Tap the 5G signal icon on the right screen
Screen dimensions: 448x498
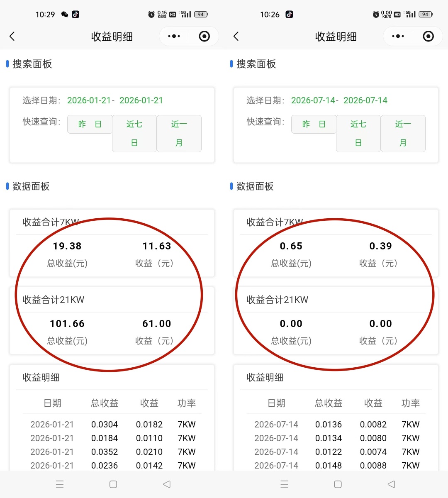[410, 14]
